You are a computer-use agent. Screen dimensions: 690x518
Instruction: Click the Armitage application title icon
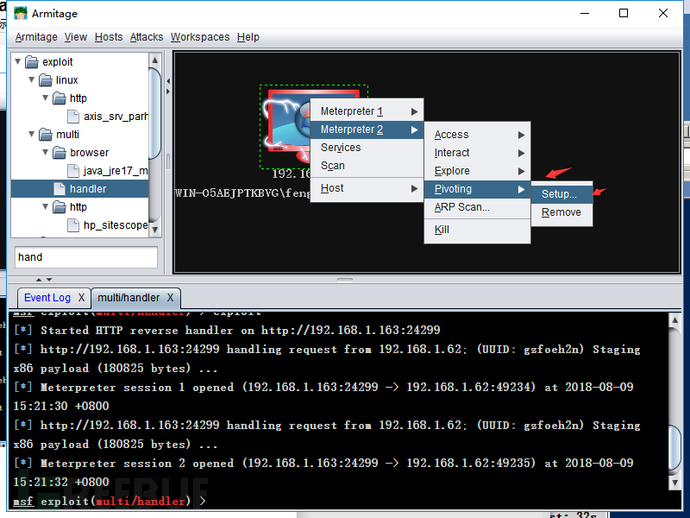(x=20, y=14)
